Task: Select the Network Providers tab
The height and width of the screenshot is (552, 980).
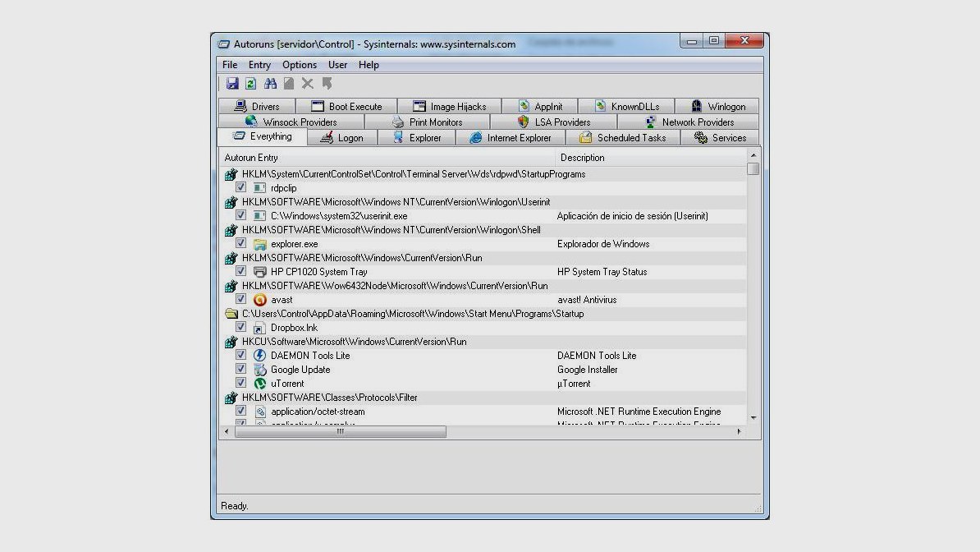Action: (689, 122)
